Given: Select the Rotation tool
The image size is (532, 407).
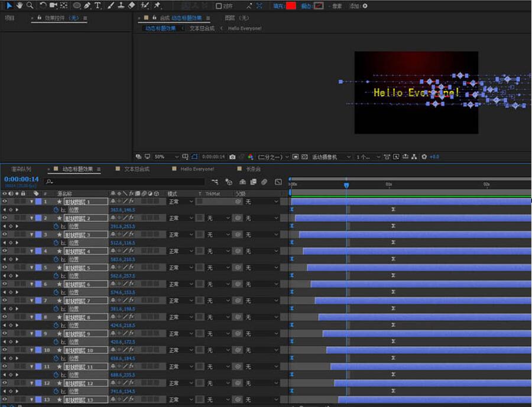Looking at the screenshot, I should pos(43,5).
